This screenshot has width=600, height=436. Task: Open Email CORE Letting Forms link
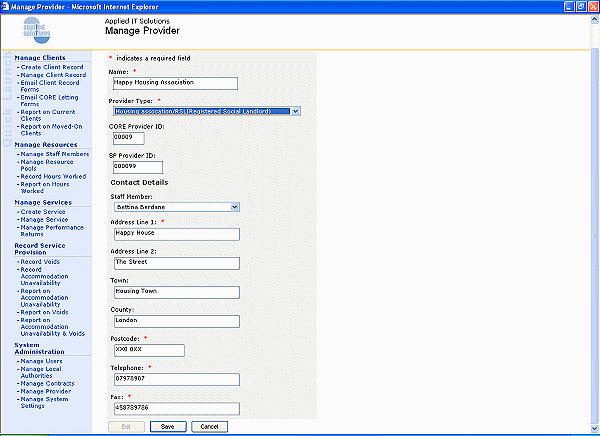[49, 101]
